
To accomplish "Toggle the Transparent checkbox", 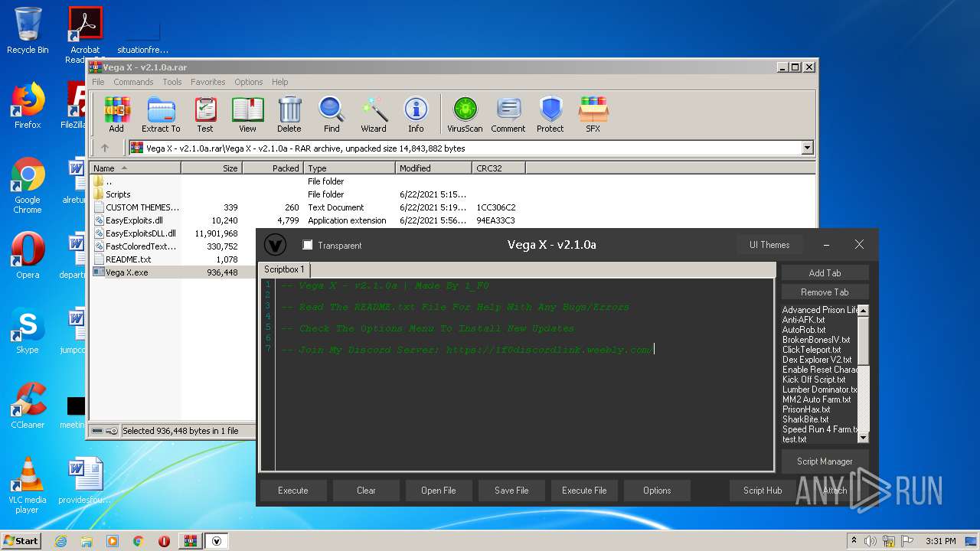I will 308,245.
